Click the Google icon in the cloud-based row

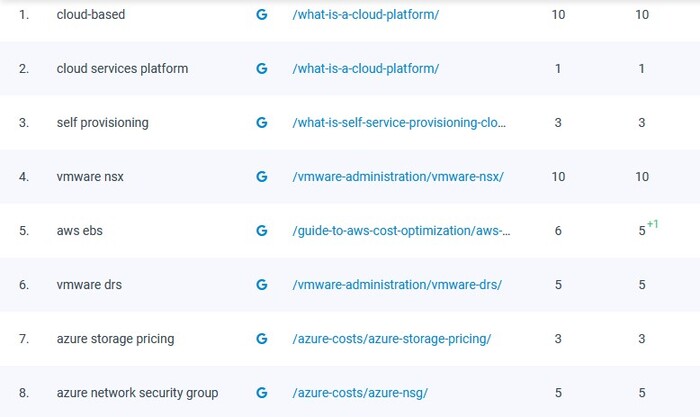tap(262, 15)
